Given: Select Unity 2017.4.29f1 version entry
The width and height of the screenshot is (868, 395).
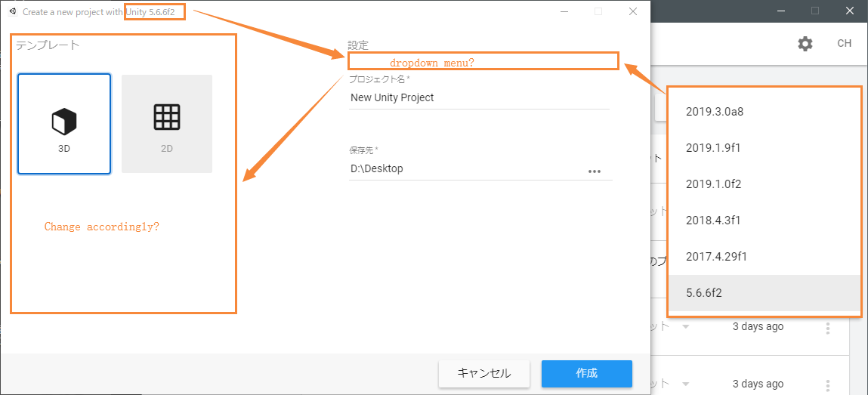Looking at the screenshot, I should 764,257.
